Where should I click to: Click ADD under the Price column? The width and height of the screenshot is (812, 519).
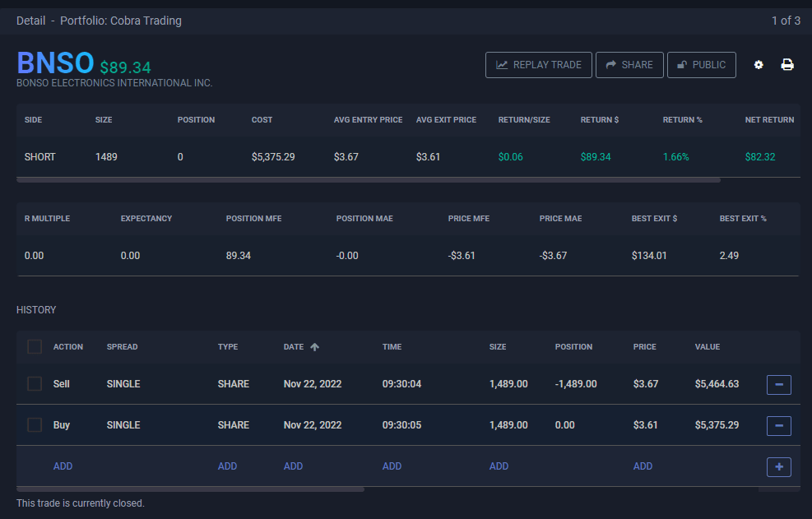pos(643,466)
